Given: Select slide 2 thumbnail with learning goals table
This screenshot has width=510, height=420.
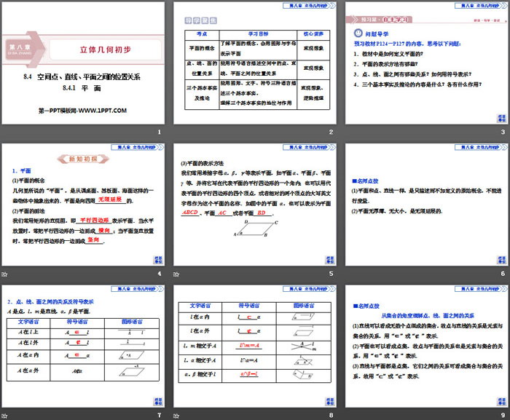Looking at the screenshot, I should tap(255, 63).
